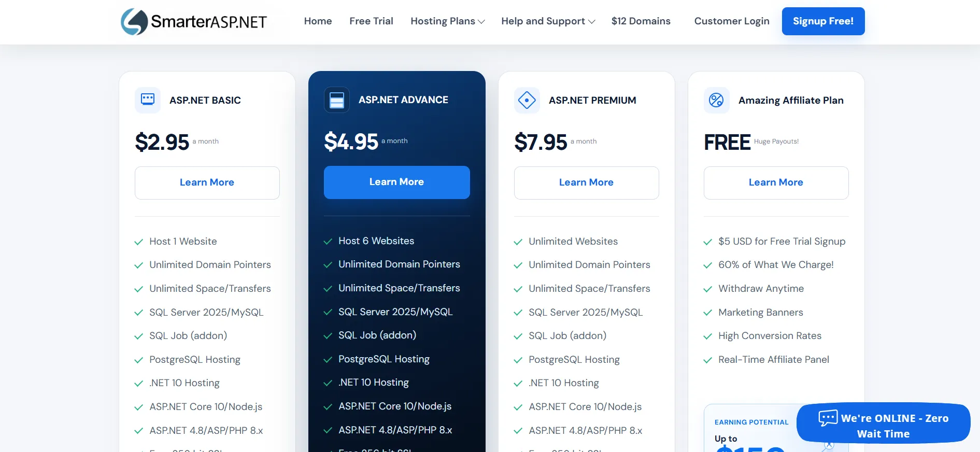Learn More about ASP.NET BASIC plan
Screen dimensions: 980x452
click(x=207, y=183)
